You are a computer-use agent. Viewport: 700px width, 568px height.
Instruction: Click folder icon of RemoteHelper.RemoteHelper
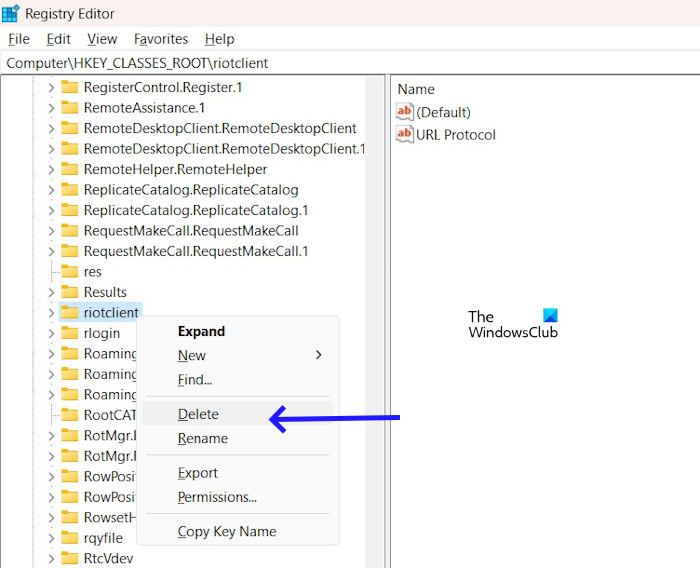click(x=70, y=169)
